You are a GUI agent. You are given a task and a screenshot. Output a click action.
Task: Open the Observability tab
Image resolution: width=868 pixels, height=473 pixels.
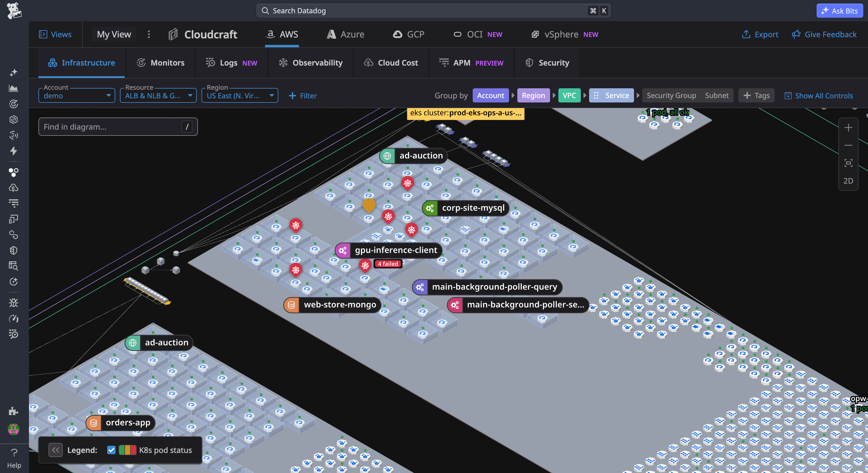tap(311, 63)
